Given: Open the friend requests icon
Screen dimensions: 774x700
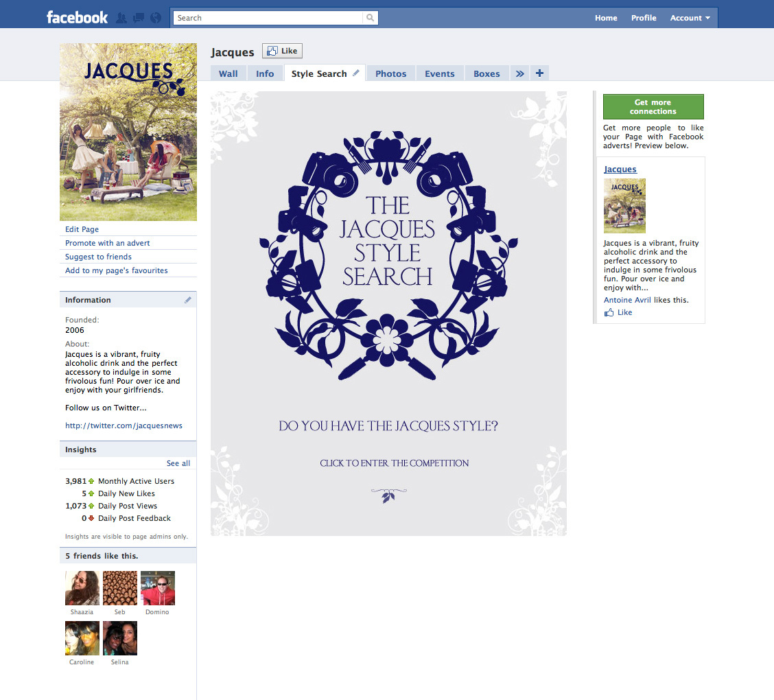Looking at the screenshot, I should coord(121,18).
